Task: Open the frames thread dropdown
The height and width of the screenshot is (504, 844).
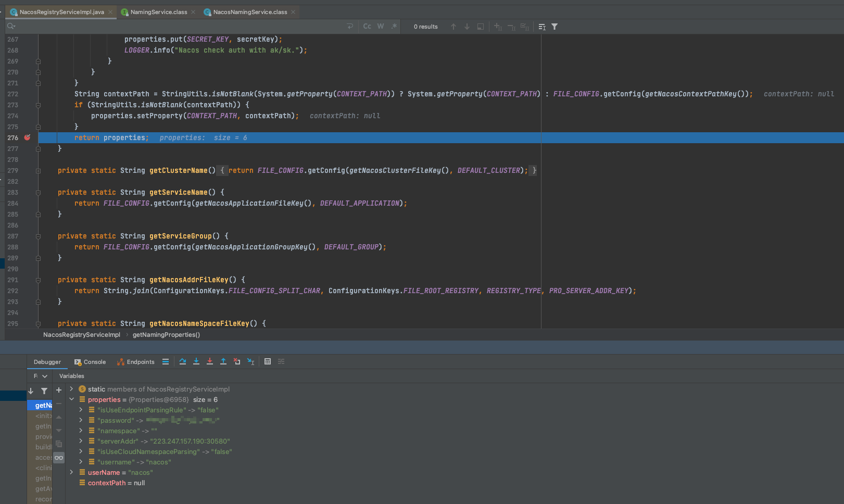Action: 44,376
